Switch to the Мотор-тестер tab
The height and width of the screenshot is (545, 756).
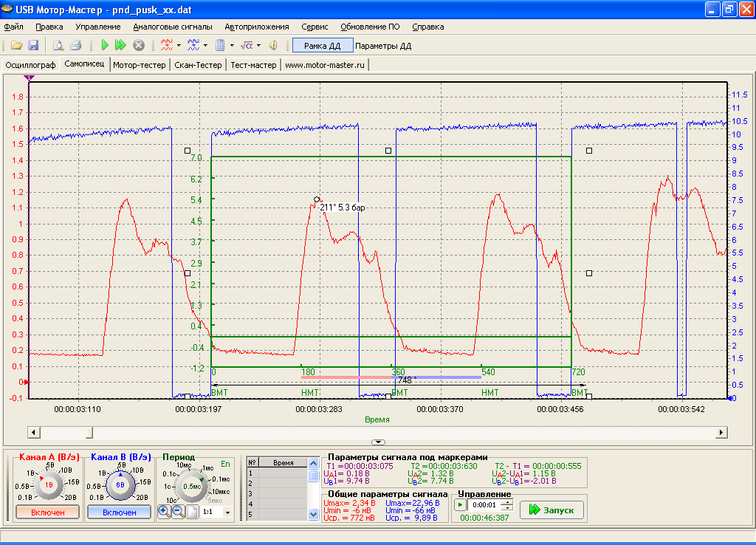pos(140,65)
